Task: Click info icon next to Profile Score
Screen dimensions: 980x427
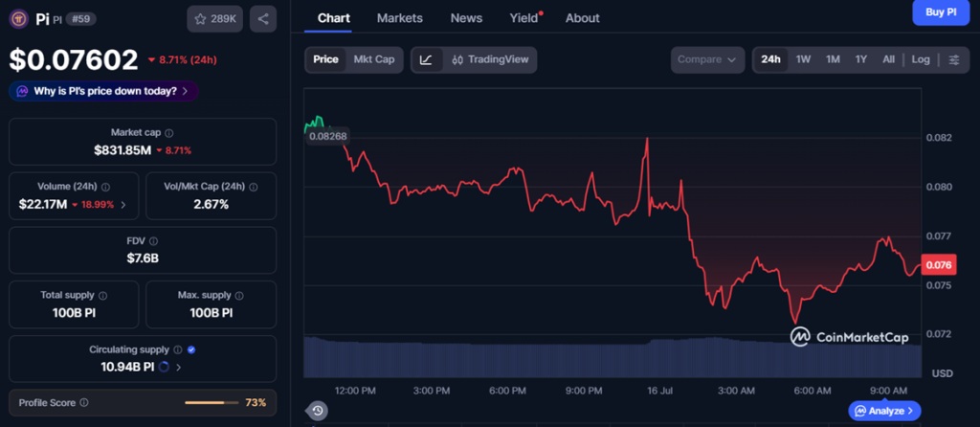Action: 84,403
